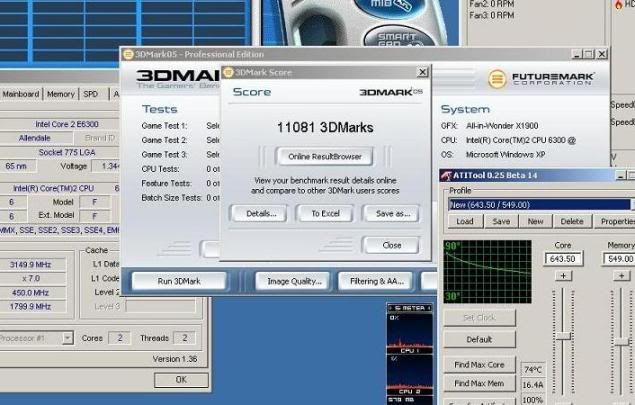This screenshot has height=405, width=635.
Task: Click Load profile button in ATITool
Action: (465, 221)
